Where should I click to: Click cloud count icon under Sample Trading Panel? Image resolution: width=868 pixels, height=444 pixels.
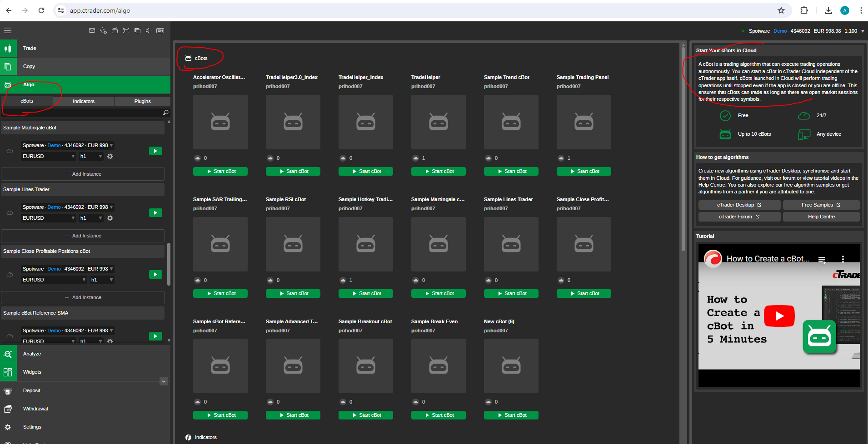pos(561,158)
